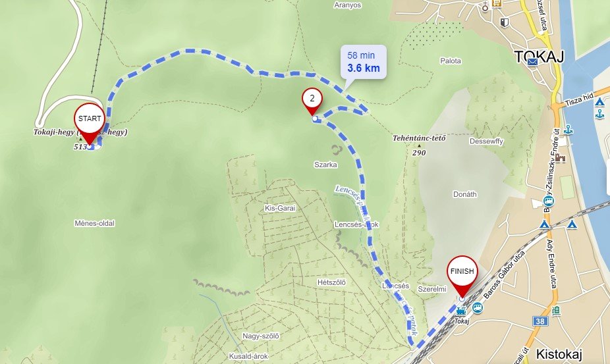Select the orange shopping cart icon
The height and width of the screenshot is (364, 610).
(496, 3)
